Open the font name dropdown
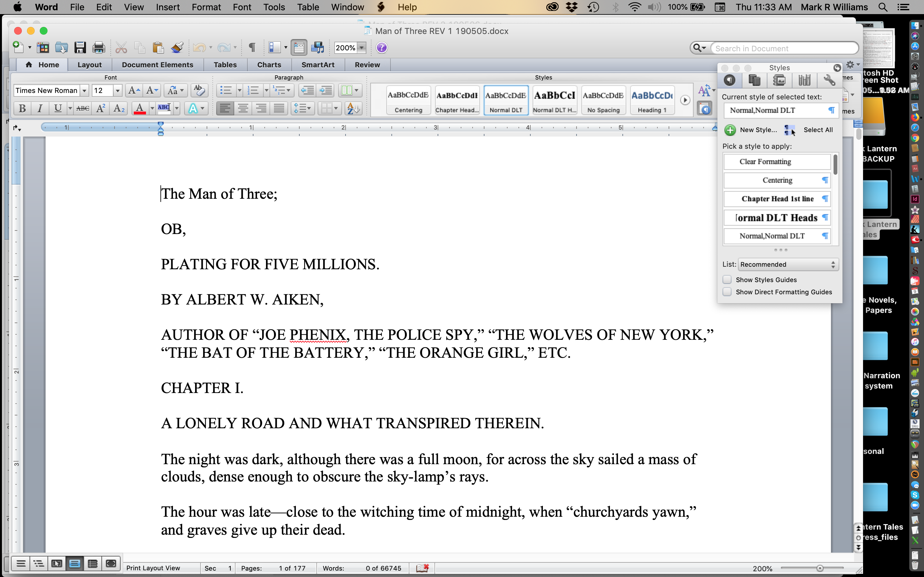This screenshot has height=577, width=924. (x=84, y=90)
